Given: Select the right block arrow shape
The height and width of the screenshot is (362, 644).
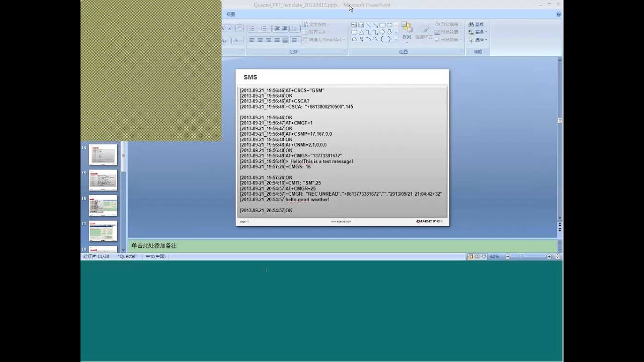Looking at the screenshot, I should (x=382, y=32).
